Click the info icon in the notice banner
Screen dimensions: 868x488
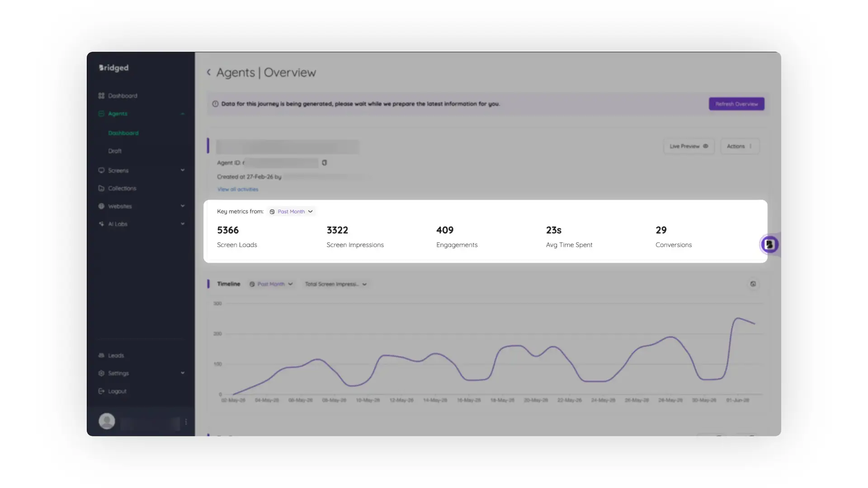[215, 104]
